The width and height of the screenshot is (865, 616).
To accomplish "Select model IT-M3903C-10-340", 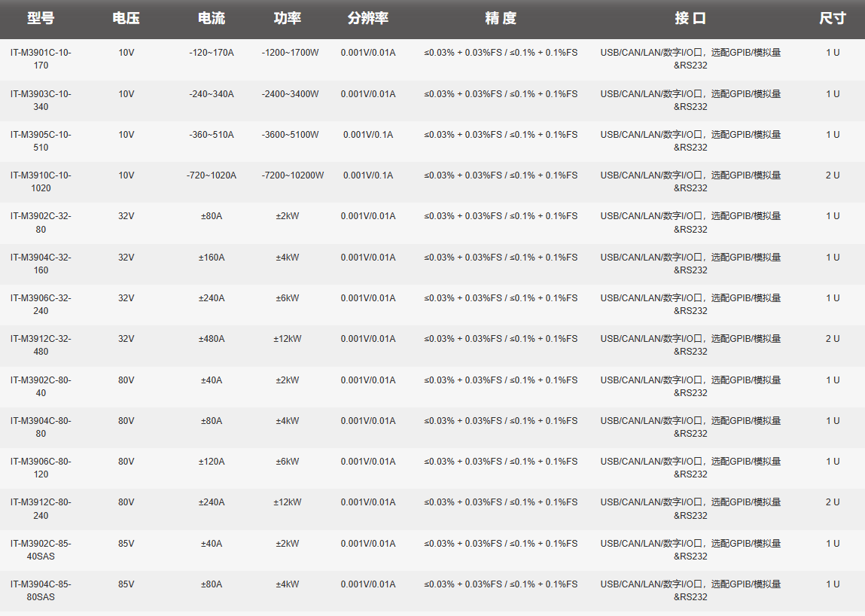I will pyautogui.click(x=41, y=100).
